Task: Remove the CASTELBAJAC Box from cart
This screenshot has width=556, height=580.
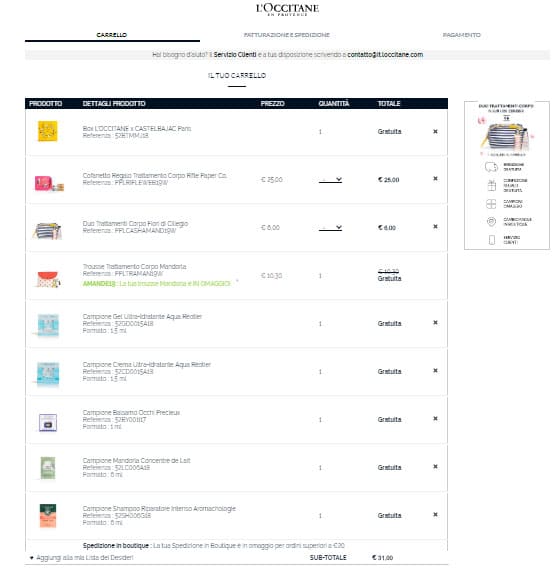Action: [435, 131]
